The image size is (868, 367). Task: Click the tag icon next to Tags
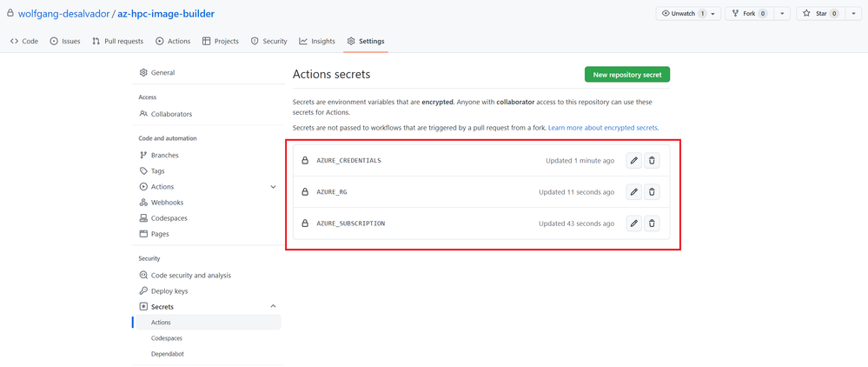tap(143, 171)
